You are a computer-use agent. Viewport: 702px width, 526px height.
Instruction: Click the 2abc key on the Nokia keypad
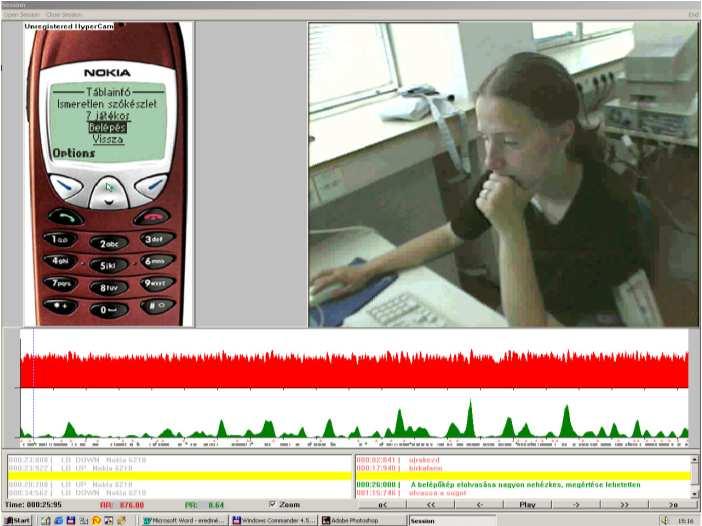tap(109, 243)
